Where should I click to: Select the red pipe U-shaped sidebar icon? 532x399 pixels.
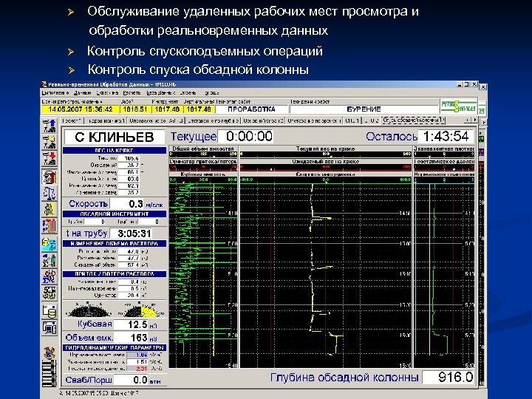click(50, 226)
